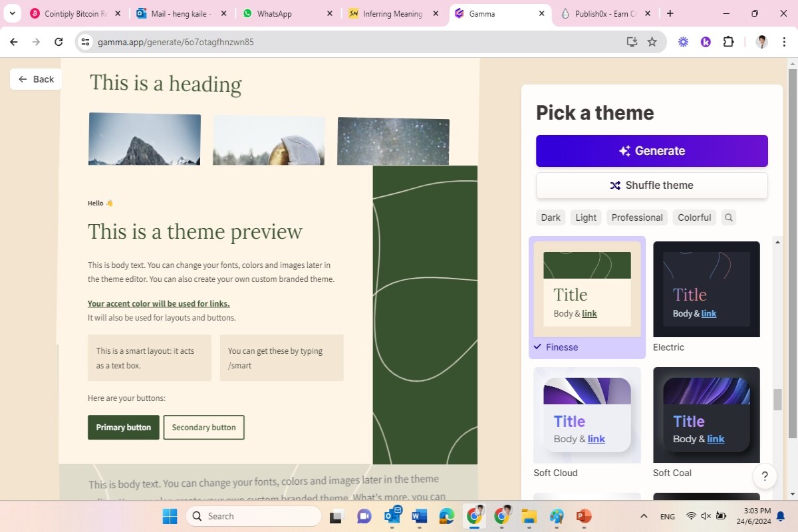Expand the tab search dropdown arrow
This screenshot has width=798, height=532.
pos(12,13)
